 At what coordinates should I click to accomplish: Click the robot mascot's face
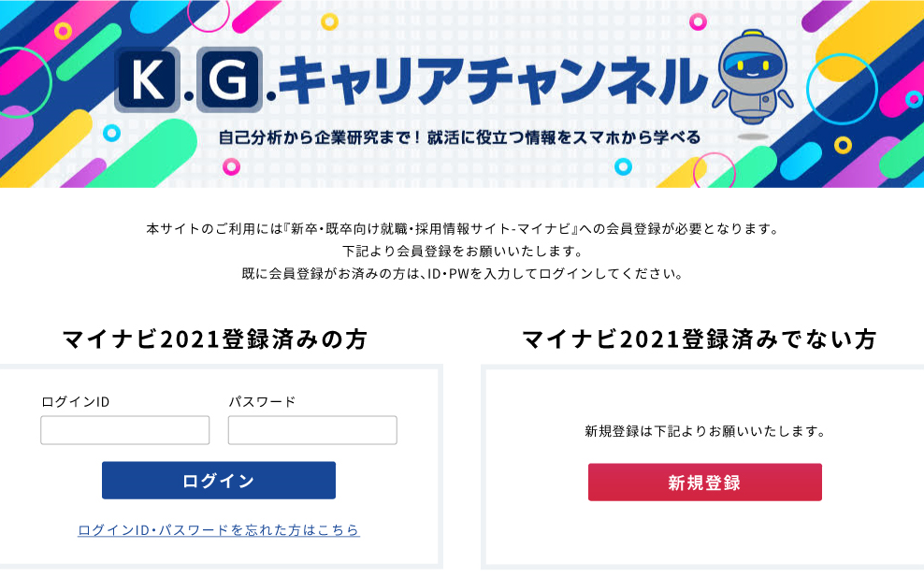click(752, 65)
